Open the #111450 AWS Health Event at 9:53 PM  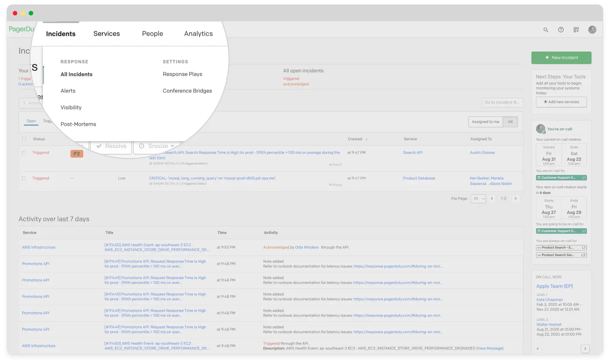coord(157,248)
